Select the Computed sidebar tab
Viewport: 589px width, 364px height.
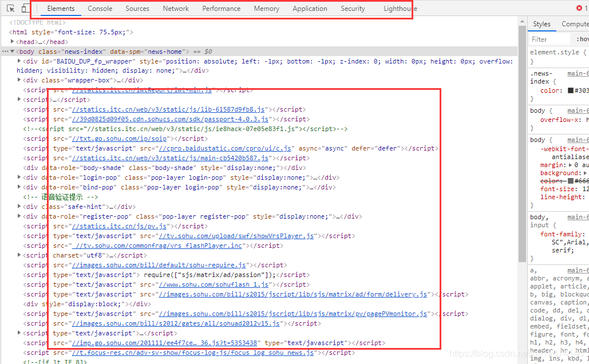tap(575, 24)
